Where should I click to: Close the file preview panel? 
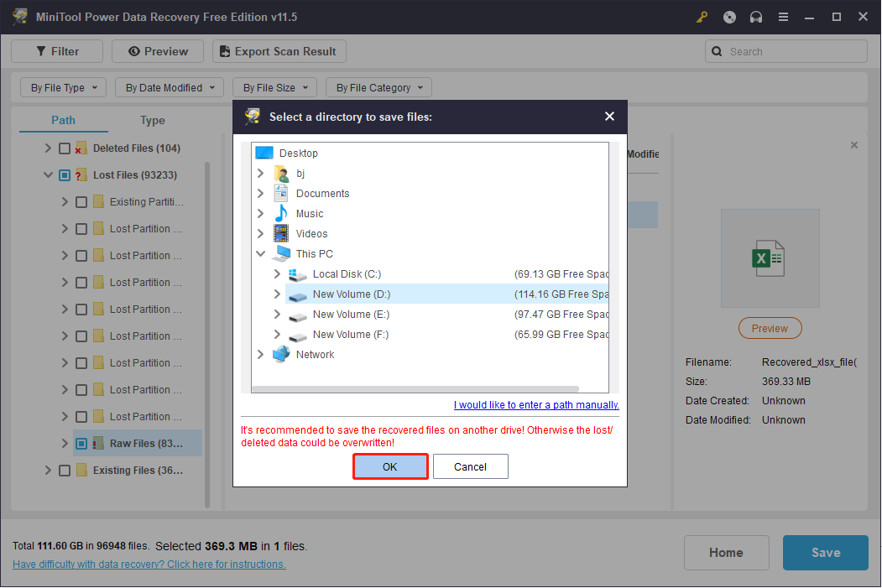tap(853, 145)
